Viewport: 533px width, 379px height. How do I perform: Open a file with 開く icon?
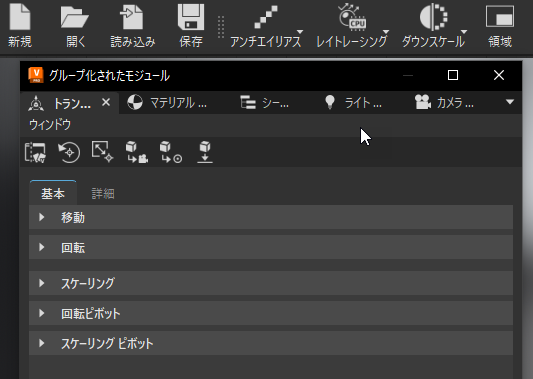point(74,18)
